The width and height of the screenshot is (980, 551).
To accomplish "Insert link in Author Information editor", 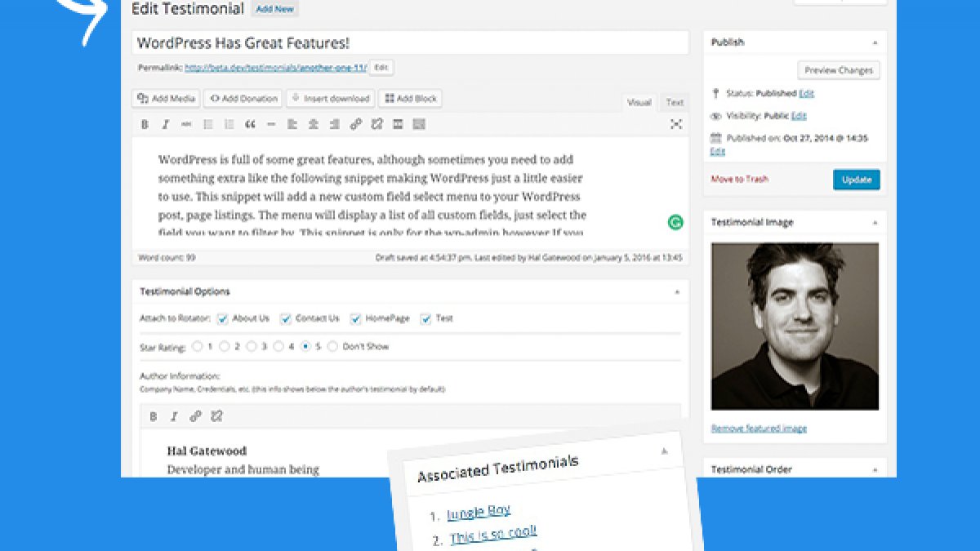I will pyautogui.click(x=195, y=416).
